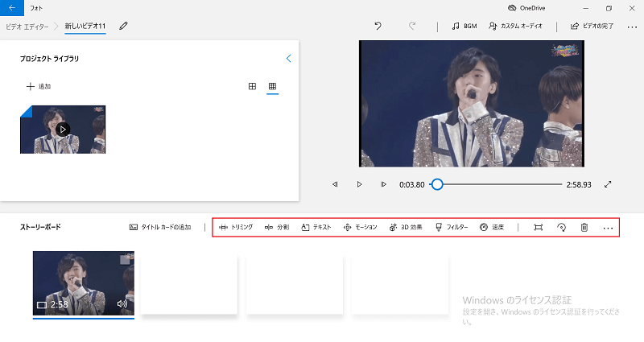Select the 2:58 storyboard clip
Viewport: 644px width, 342px height.
pyautogui.click(x=84, y=283)
